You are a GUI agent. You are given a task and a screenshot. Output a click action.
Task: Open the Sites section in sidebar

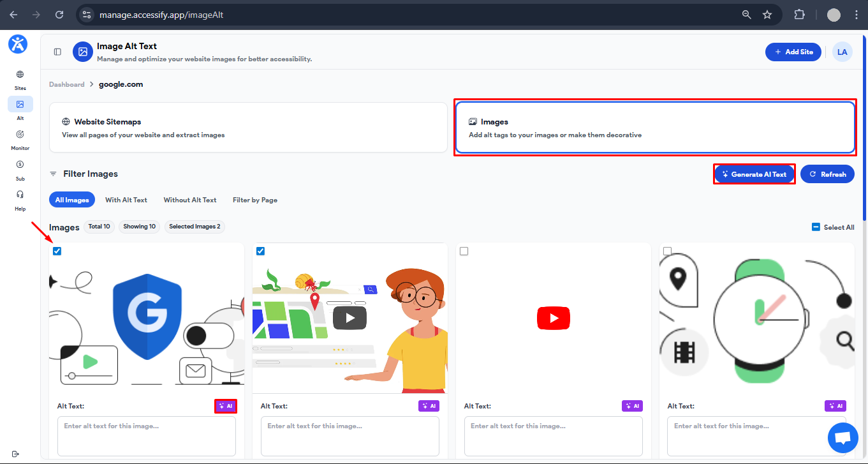pos(20,79)
